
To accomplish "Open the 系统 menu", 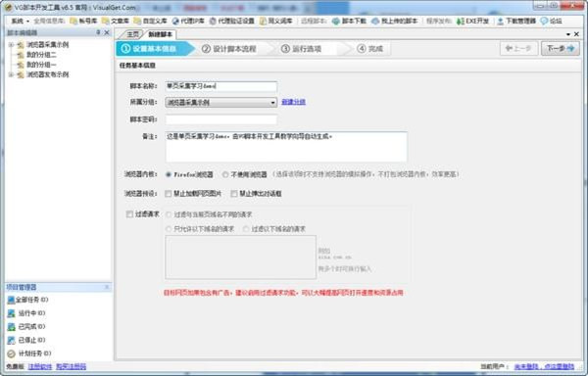I will [20, 21].
